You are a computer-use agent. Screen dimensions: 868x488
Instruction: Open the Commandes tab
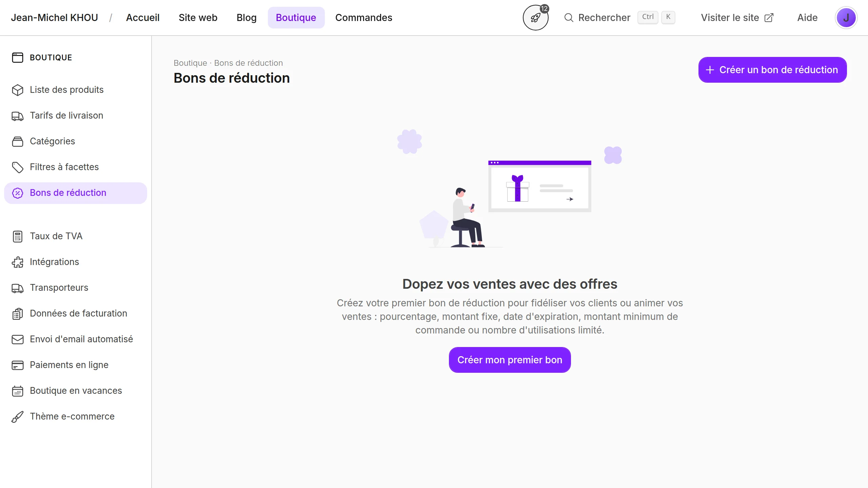[363, 18]
